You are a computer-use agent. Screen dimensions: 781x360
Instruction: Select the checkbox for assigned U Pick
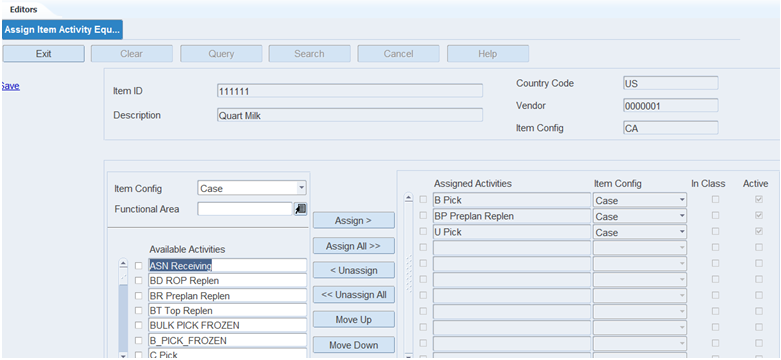(423, 232)
